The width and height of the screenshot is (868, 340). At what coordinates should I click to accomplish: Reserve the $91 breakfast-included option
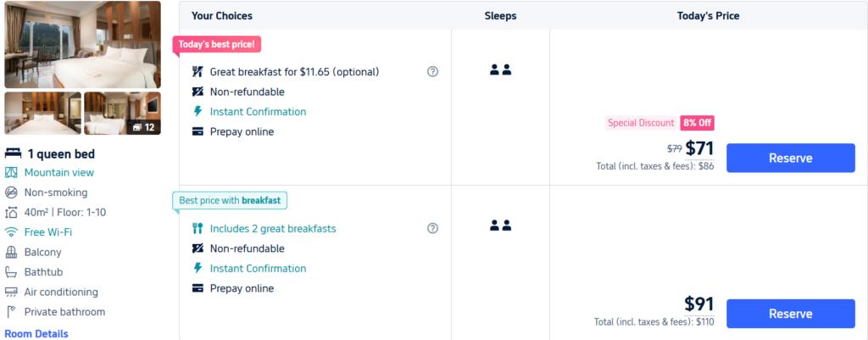[x=790, y=314]
